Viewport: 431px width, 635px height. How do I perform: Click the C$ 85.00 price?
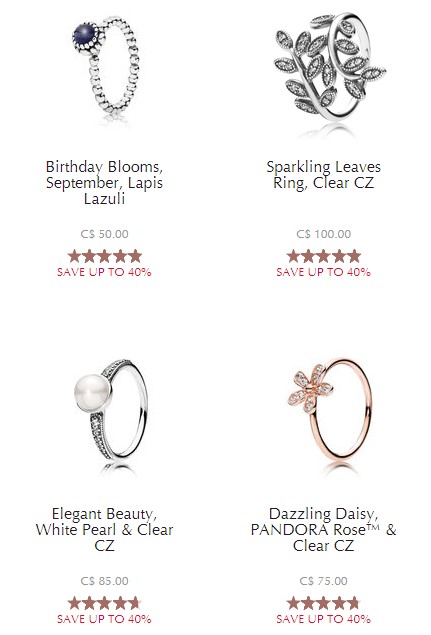click(x=105, y=581)
